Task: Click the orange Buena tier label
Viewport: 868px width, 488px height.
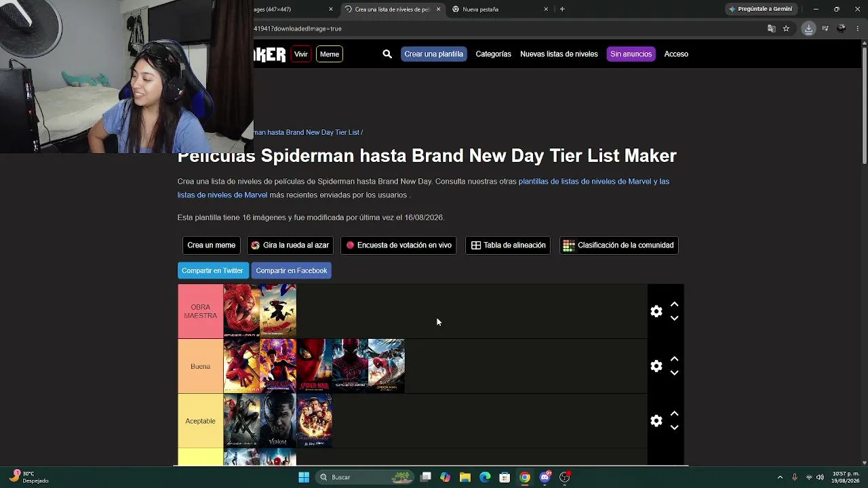Action: point(200,366)
